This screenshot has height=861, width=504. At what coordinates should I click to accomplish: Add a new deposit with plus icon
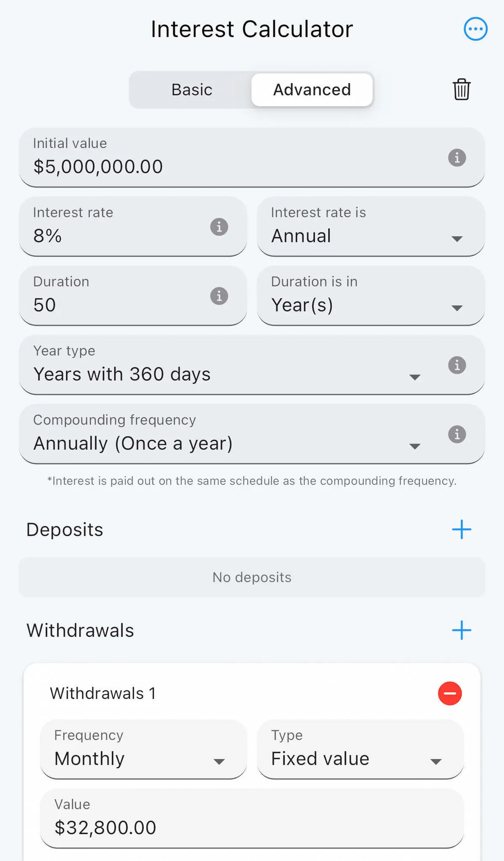[461, 529]
